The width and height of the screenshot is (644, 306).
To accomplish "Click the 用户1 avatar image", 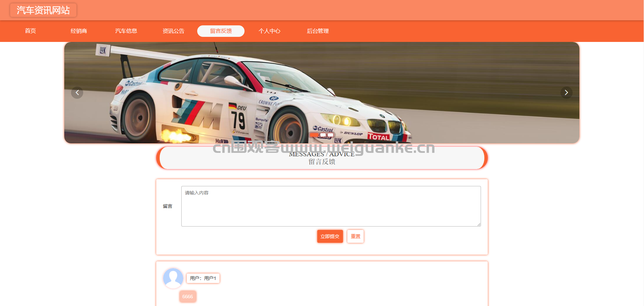I will tap(173, 278).
